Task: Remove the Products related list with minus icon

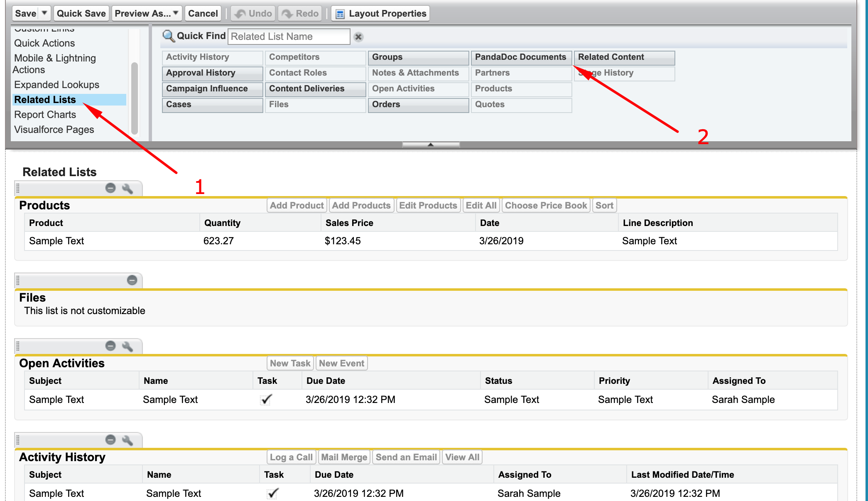Action: coord(110,188)
